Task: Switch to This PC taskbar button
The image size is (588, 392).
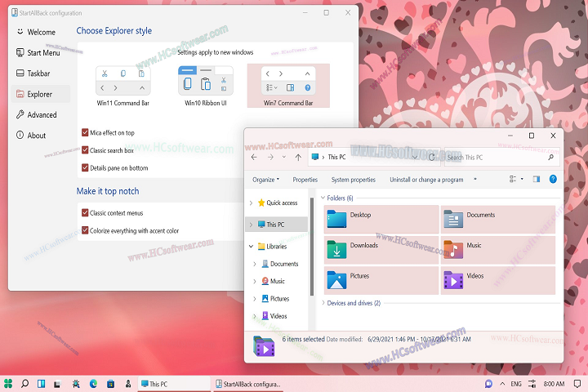Action: click(174, 384)
